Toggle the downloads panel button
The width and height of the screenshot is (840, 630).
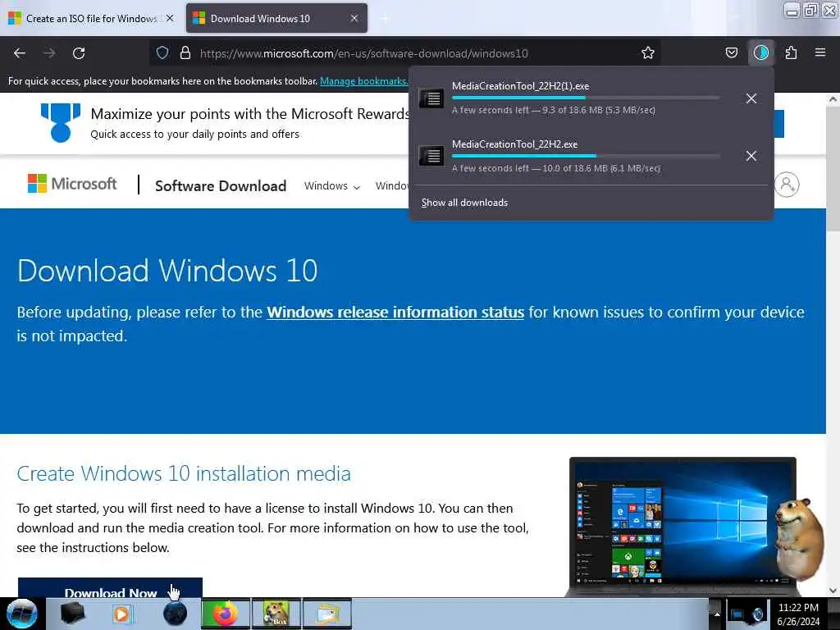coord(761,52)
